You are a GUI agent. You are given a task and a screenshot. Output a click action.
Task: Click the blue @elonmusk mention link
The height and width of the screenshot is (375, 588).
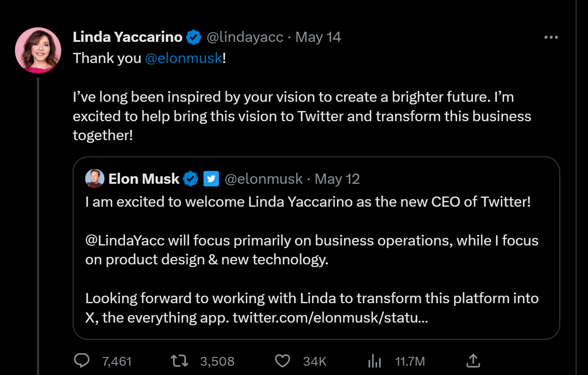183,58
